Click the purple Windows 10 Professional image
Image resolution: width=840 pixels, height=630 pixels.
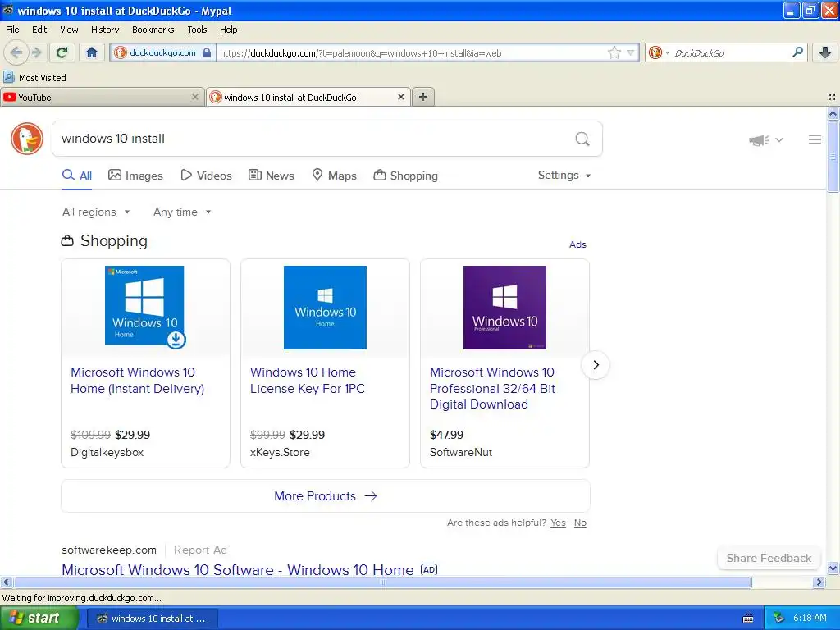(x=504, y=308)
